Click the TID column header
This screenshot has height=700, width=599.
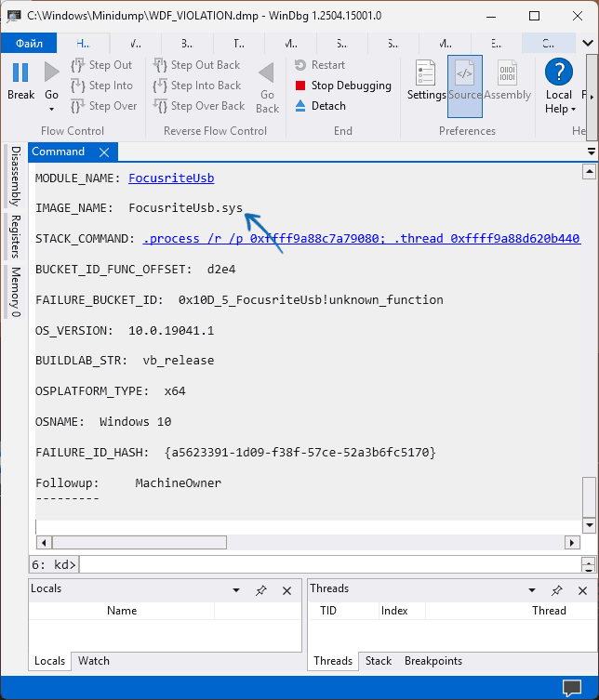pyautogui.click(x=328, y=611)
